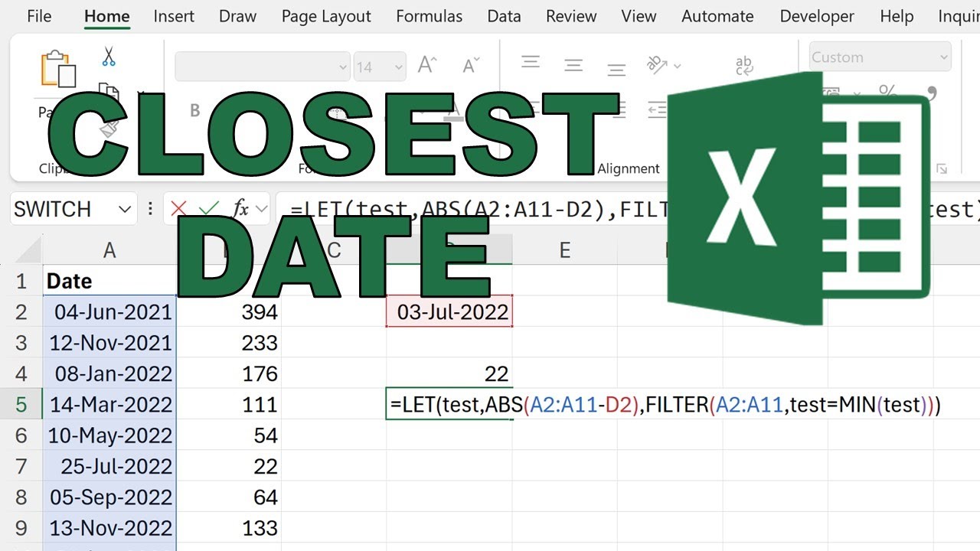Cancel the formula entry with X
This screenshot has height=551, width=980.
[x=179, y=209]
